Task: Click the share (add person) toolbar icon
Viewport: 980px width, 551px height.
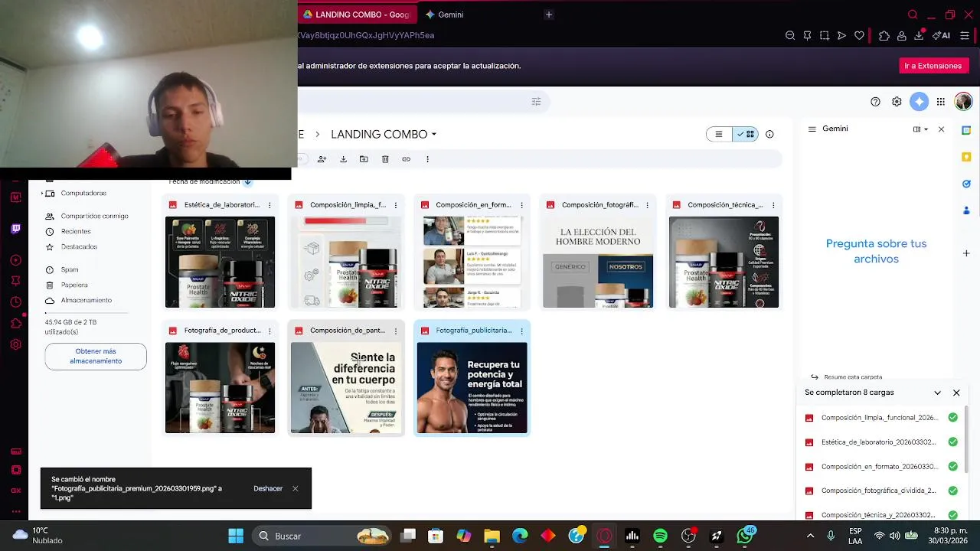Action: (x=322, y=159)
